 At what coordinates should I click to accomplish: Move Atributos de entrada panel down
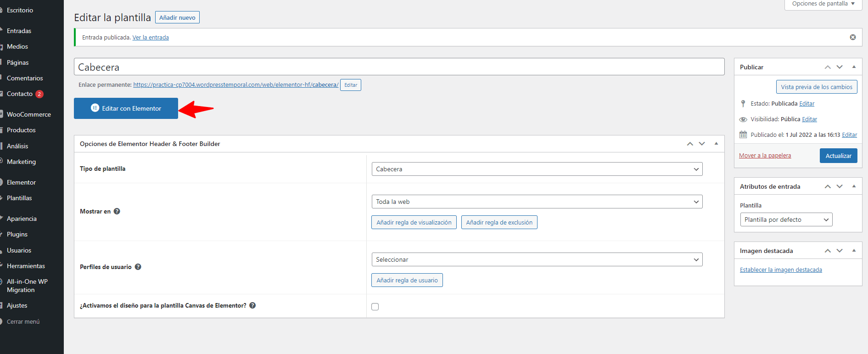840,186
